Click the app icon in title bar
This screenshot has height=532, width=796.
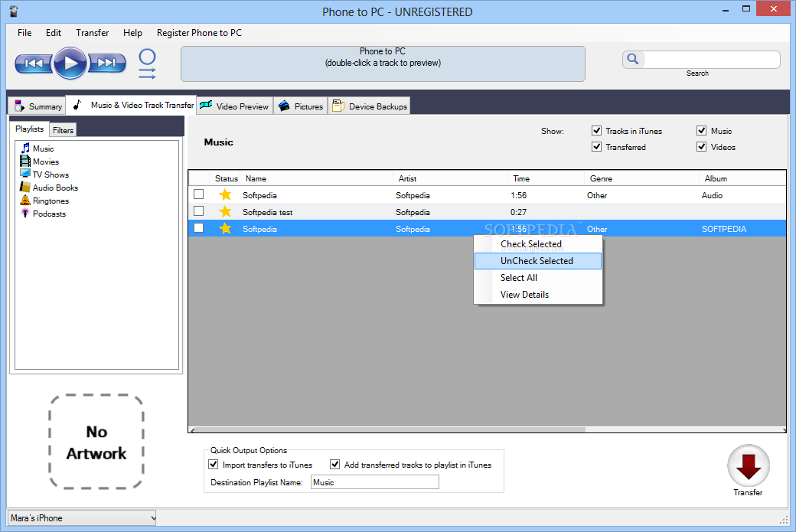(14, 11)
